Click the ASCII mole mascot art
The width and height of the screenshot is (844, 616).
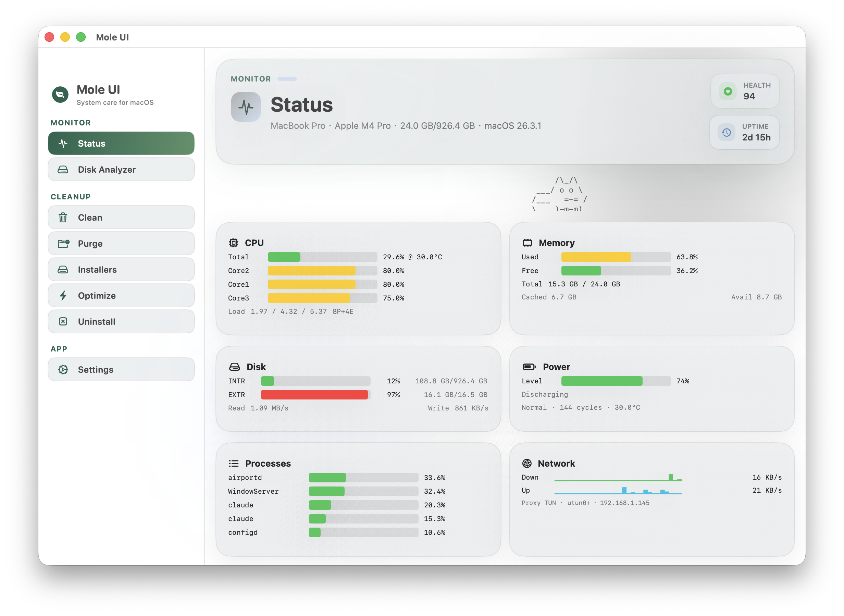[559, 195]
